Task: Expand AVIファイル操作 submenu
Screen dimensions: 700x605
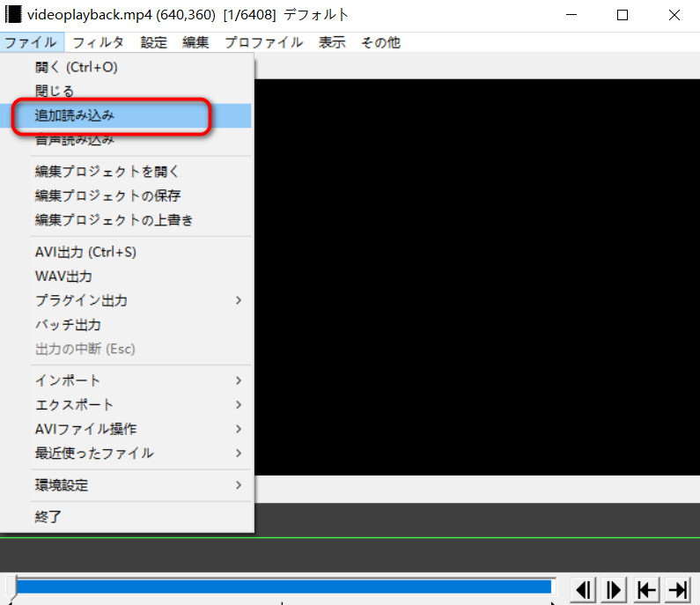Action: coord(127,429)
